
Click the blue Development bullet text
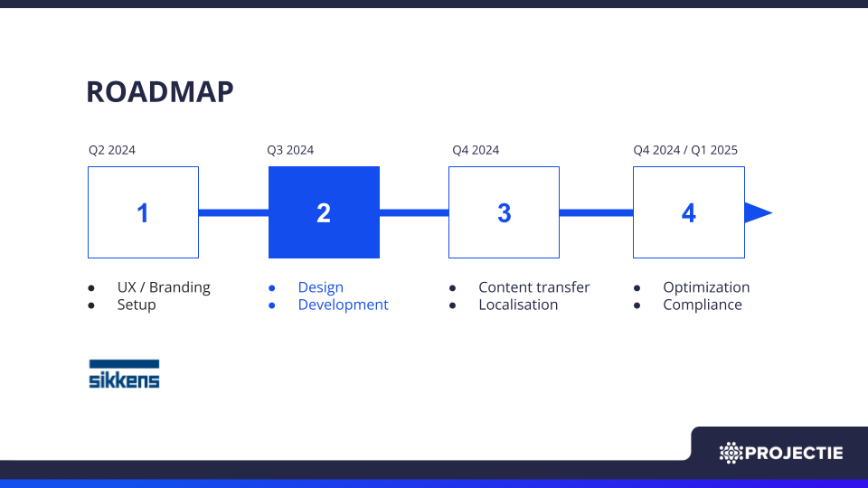tap(343, 305)
